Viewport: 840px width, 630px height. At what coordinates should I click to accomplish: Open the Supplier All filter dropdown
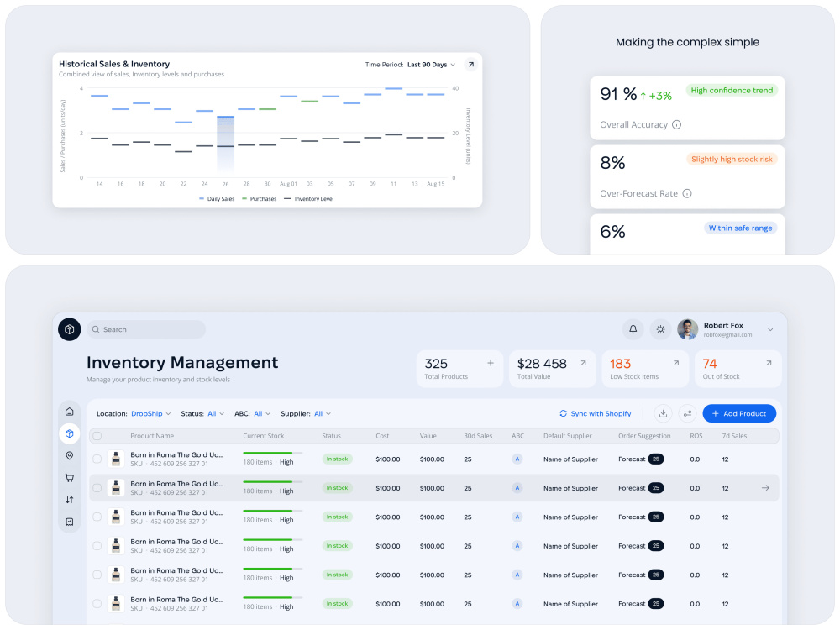coord(323,413)
